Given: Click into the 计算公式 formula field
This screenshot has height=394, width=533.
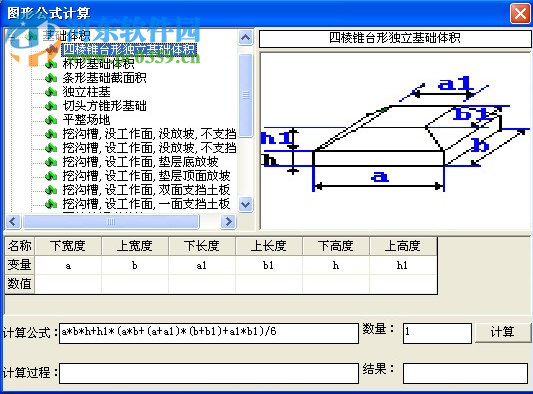Looking at the screenshot, I should (x=209, y=333).
